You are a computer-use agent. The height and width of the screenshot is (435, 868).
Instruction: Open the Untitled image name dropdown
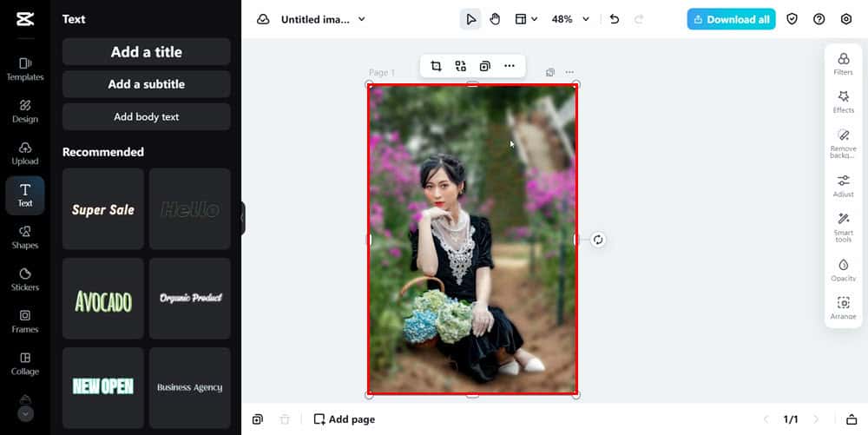(323, 19)
